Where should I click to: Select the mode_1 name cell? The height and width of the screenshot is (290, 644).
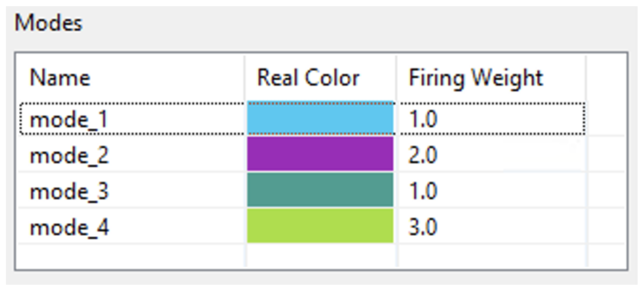click(x=69, y=119)
